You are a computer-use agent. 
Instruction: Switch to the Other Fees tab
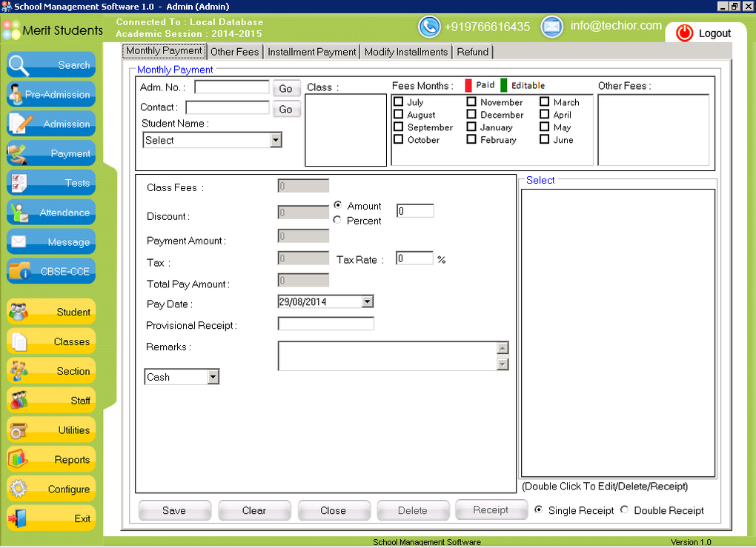[235, 52]
